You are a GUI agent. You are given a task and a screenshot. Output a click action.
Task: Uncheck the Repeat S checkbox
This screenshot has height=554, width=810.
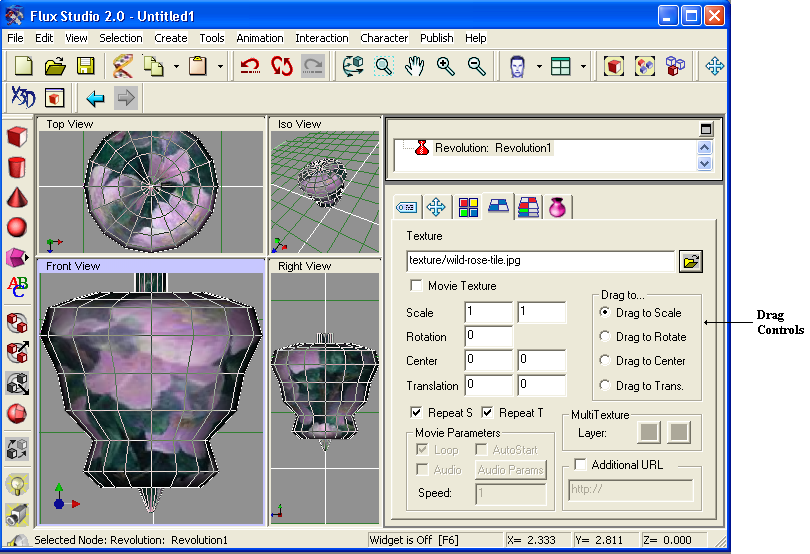click(416, 412)
